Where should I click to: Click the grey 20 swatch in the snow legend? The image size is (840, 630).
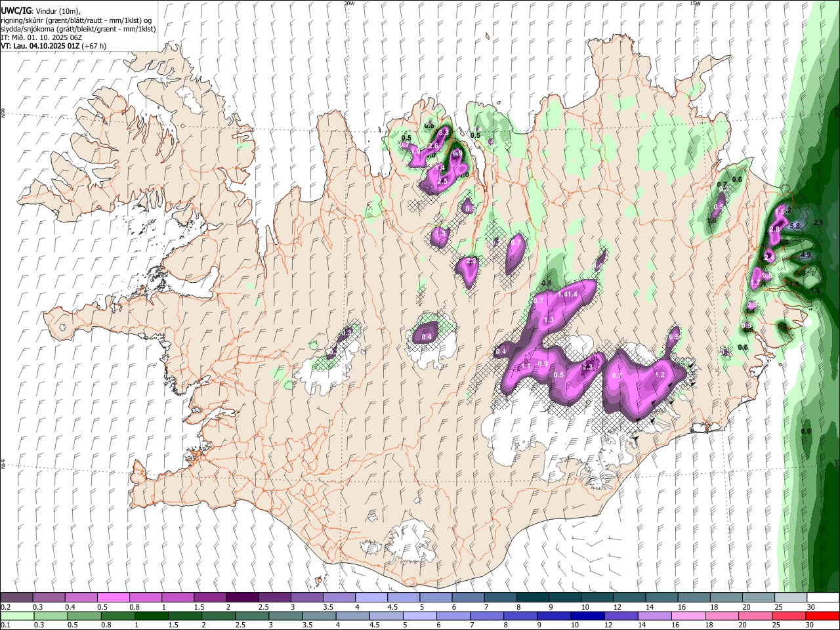click(758, 597)
